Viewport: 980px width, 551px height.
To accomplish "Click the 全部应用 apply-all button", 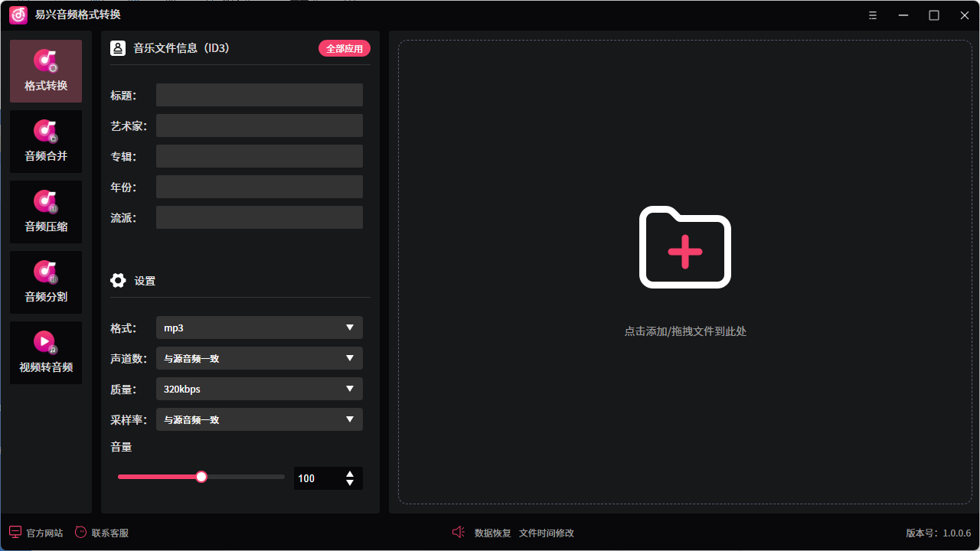I will pyautogui.click(x=344, y=47).
